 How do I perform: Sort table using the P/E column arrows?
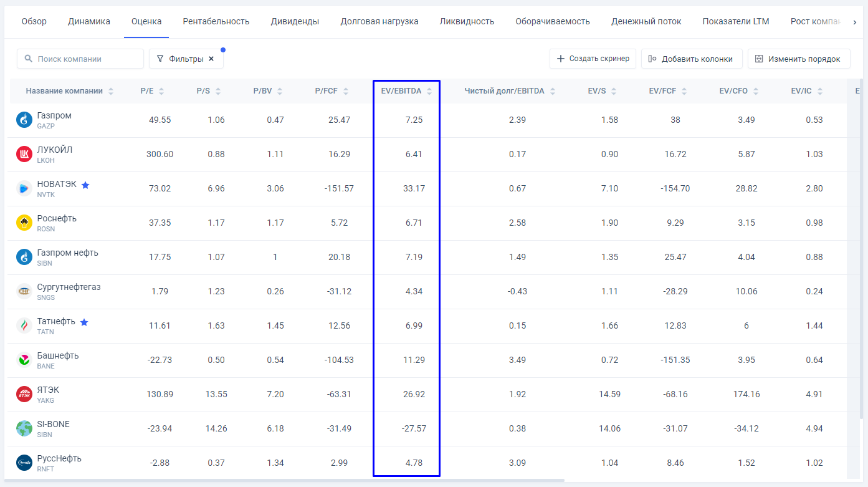162,90
